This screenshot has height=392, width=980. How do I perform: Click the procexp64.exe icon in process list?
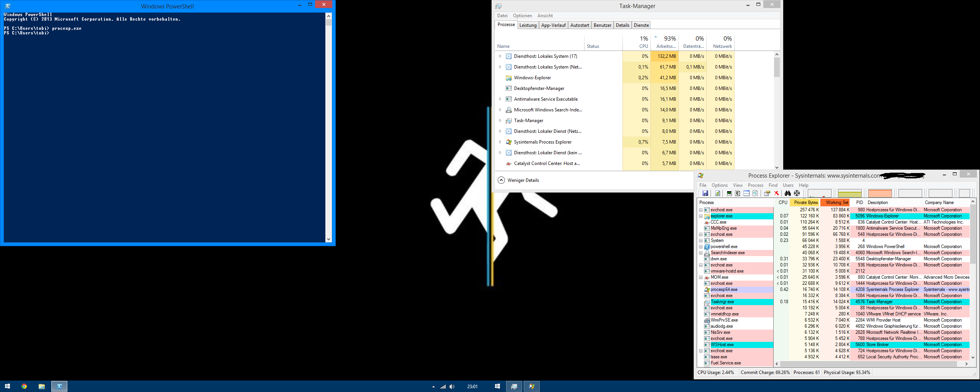click(707, 290)
